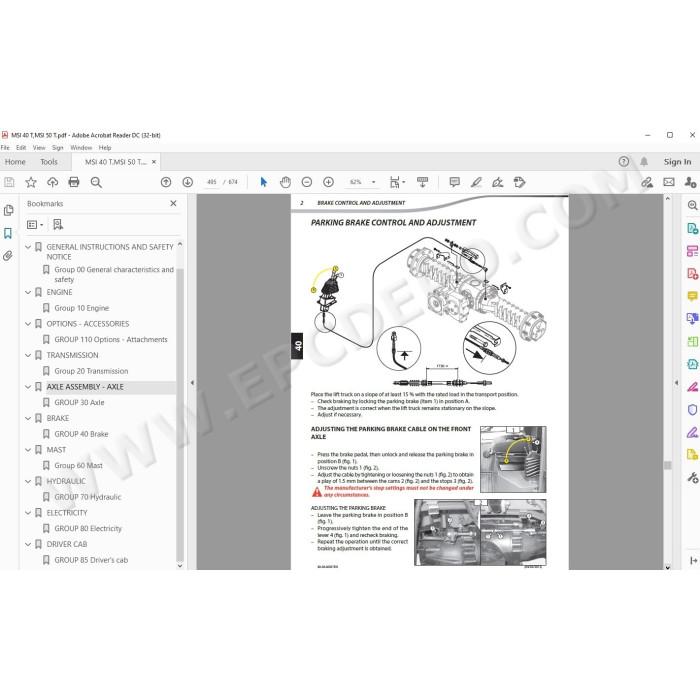Go to next page arrow icon
Screen dimensions: 700x700
188,182
